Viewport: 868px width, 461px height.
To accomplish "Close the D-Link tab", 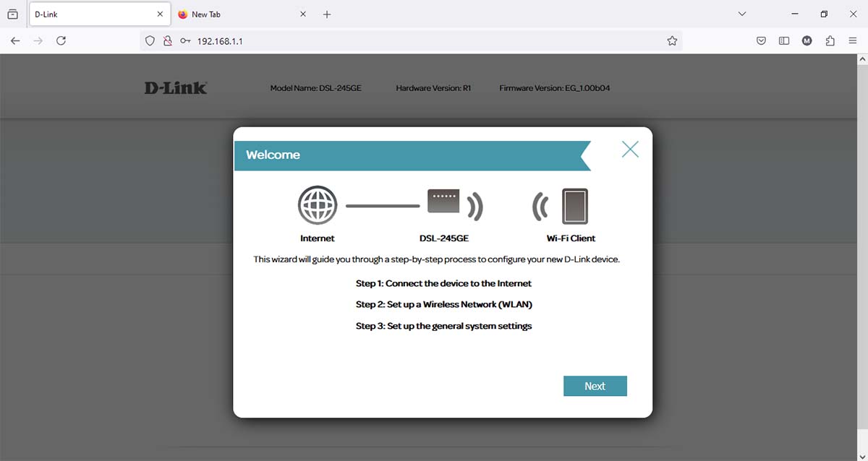I will pos(160,14).
